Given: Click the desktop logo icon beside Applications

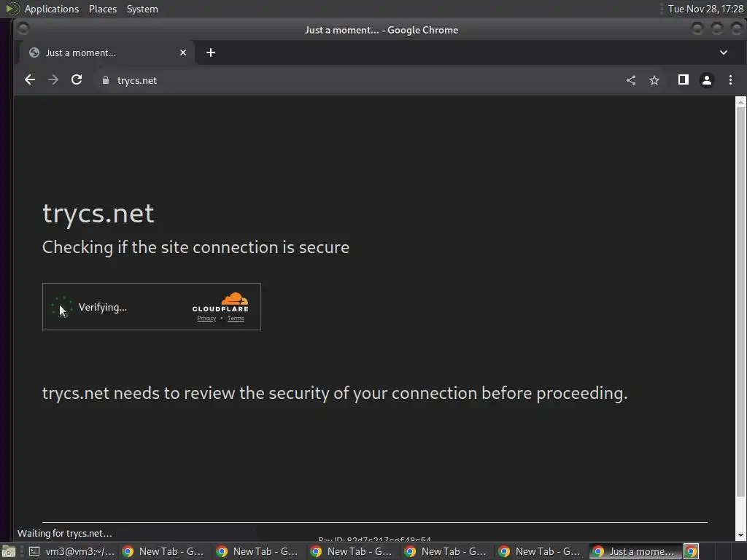Looking at the screenshot, I should [12, 9].
